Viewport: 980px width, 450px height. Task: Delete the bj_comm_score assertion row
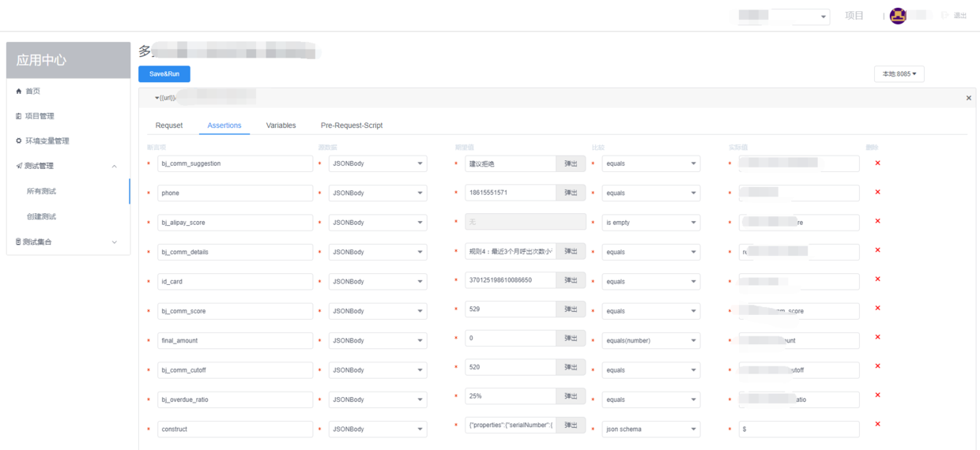click(877, 309)
